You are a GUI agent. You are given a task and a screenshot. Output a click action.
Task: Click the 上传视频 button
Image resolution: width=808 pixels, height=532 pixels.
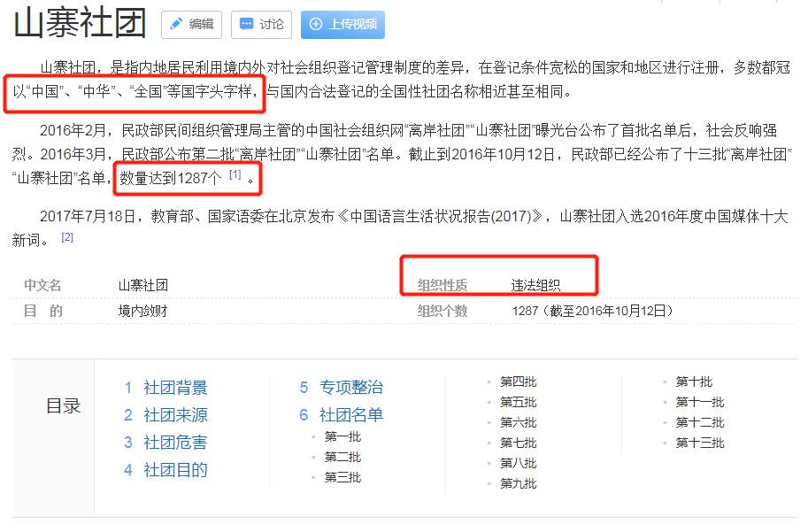(x=342, y=24)
